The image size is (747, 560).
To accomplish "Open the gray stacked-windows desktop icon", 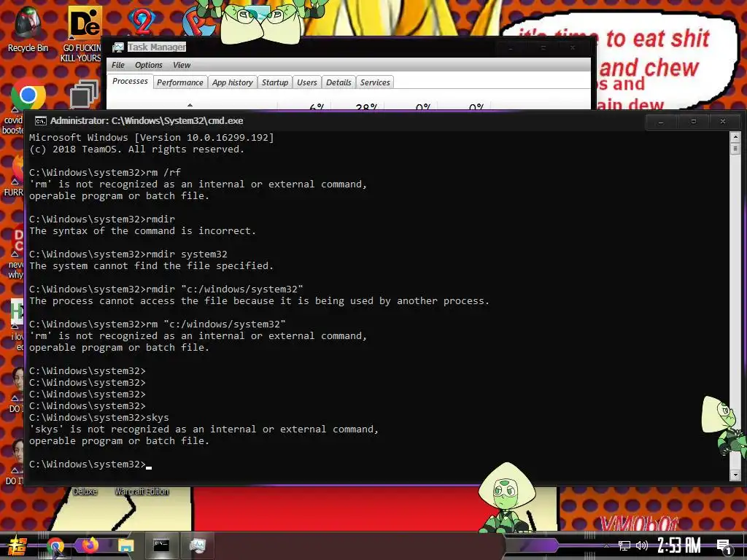I will click(84, 94).
